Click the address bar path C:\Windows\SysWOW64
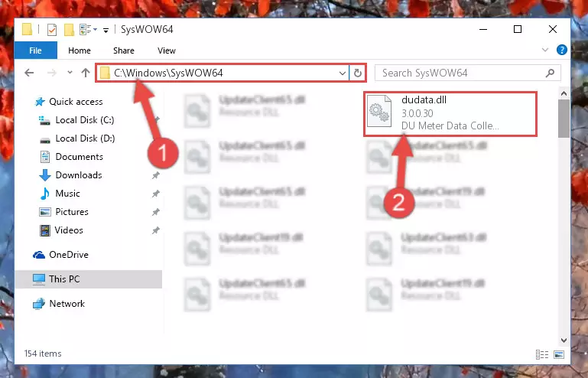 click(x=168, y=73)
